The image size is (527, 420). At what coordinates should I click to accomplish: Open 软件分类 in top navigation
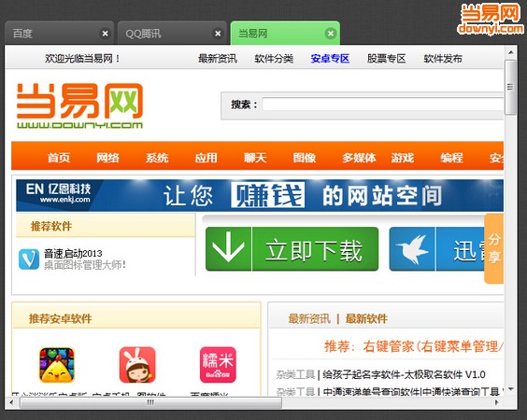pos(274,59)
